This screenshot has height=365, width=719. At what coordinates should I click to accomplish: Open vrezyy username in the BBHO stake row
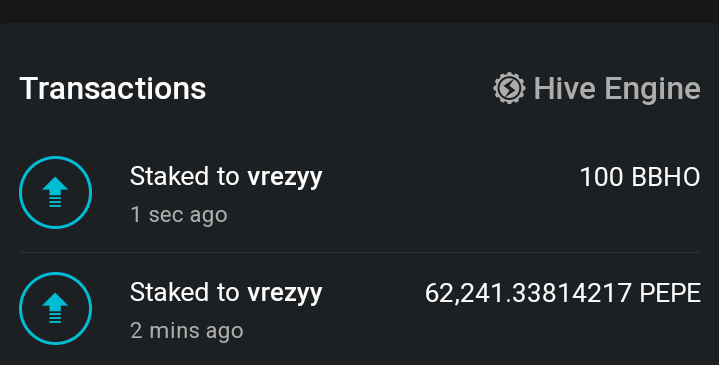285,177
